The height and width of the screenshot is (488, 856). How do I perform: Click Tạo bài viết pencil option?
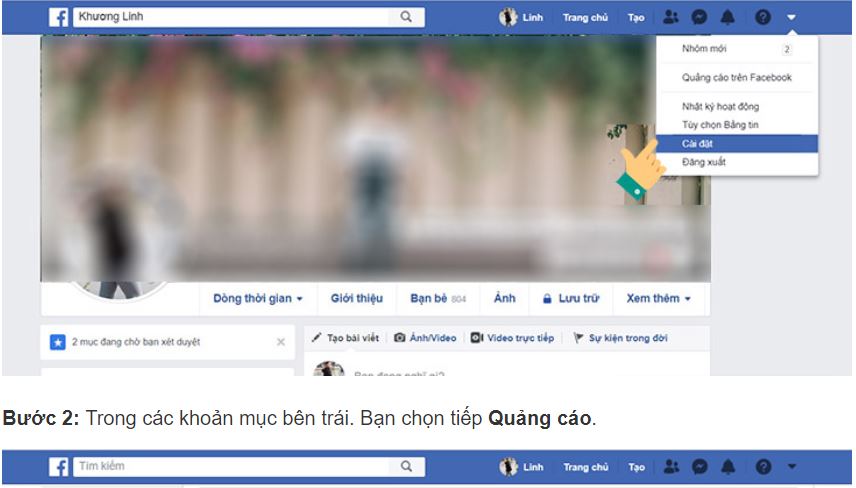pos(345,338)
